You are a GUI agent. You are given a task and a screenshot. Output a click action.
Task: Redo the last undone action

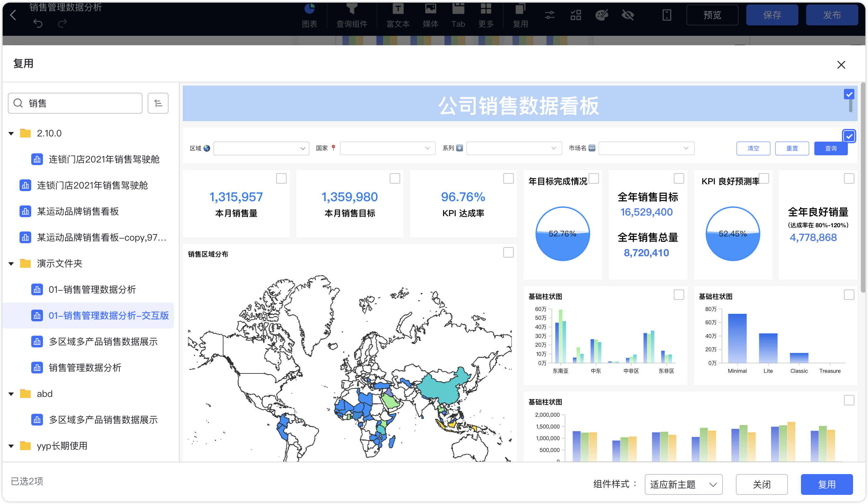(x=62, y=23)
